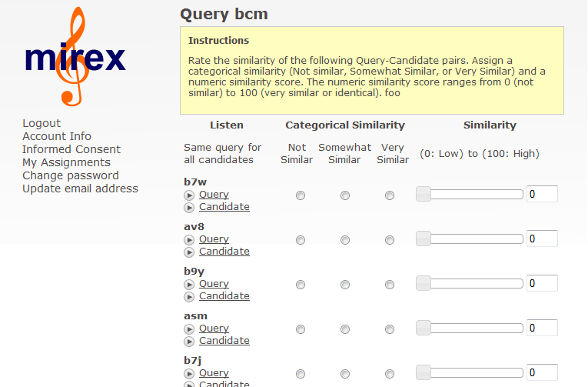Click the av8 similarity score field

[x=542, y=239]
